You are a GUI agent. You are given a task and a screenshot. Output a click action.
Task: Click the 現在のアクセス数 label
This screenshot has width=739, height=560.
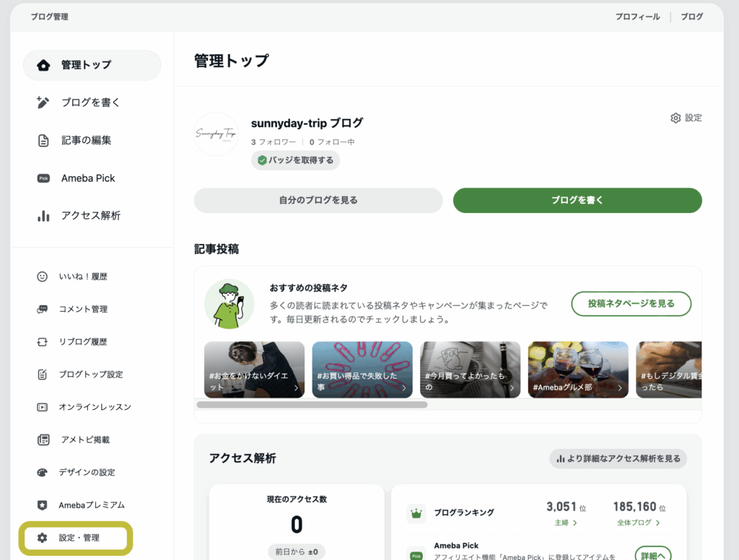pyautogui.click(x=297, y=499)
